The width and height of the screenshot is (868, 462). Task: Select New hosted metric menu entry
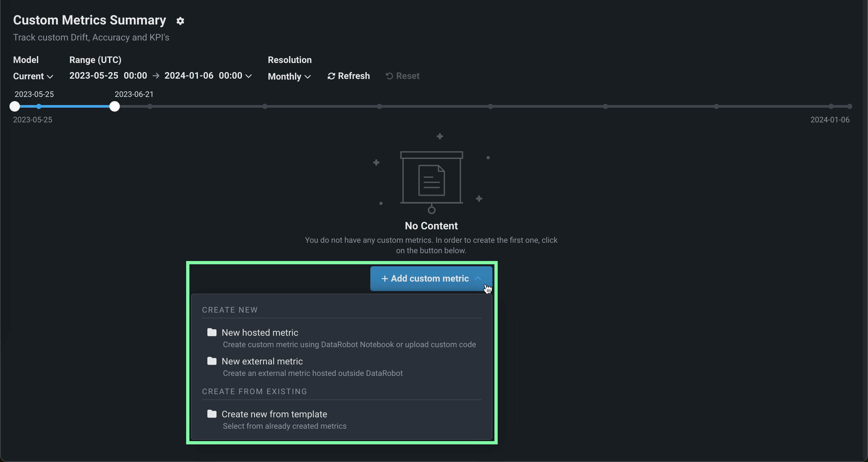[260, 333]
